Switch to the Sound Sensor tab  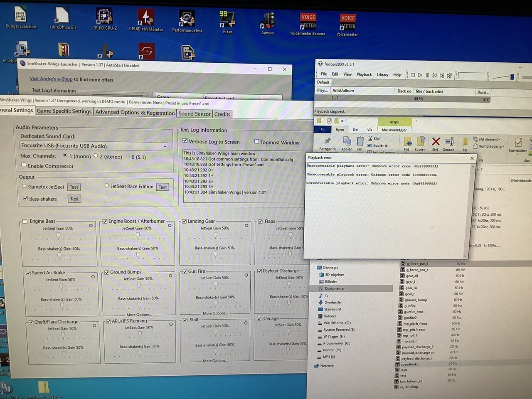pos(195,113)
